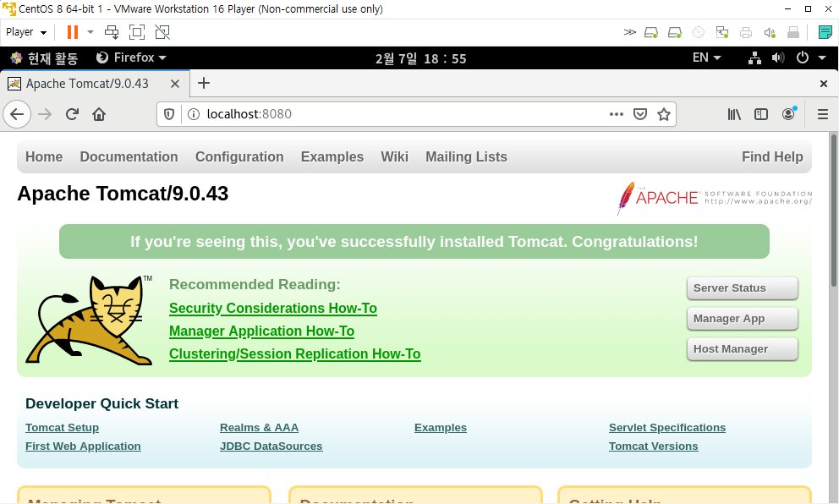This screenshot has width=839, height=504.
Task: Click the Manager App button
Action: pos(742,318)
